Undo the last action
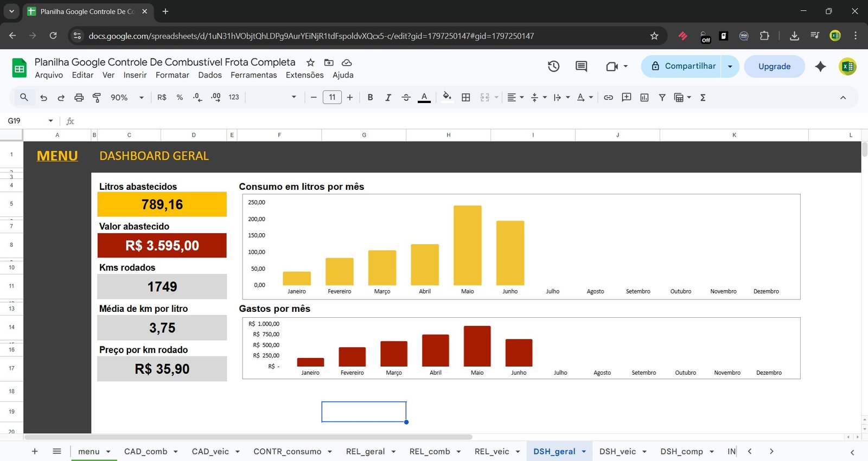This screenshot has width=868, height=461. 44,98
